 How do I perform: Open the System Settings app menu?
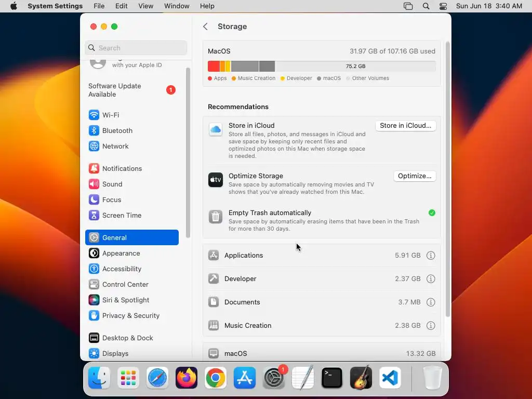55,6
